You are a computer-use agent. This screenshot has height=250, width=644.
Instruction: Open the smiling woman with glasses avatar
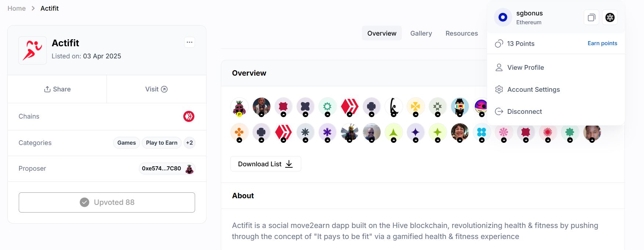point(460,133)
